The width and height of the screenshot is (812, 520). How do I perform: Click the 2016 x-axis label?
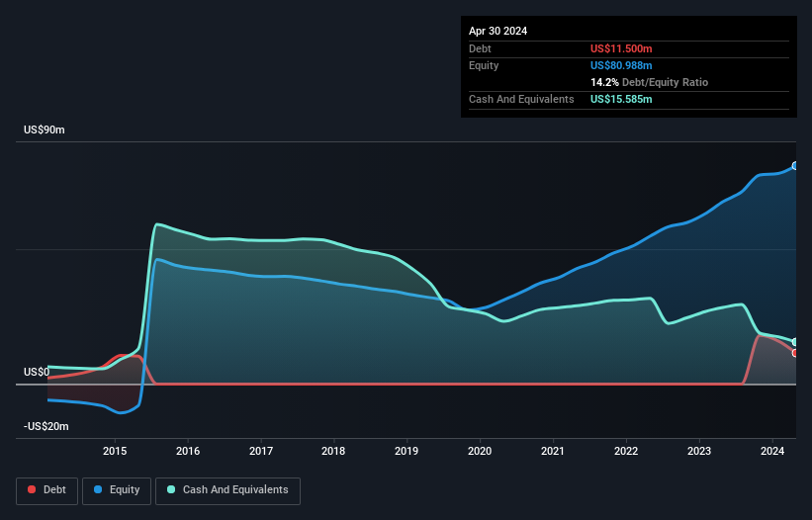tap(188, 451)
